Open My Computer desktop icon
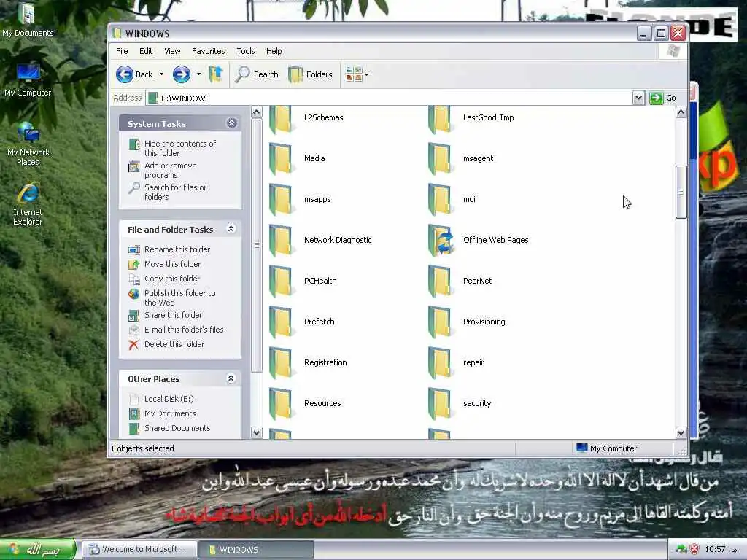Screen dimensions: 747x560 click(28, 80)
